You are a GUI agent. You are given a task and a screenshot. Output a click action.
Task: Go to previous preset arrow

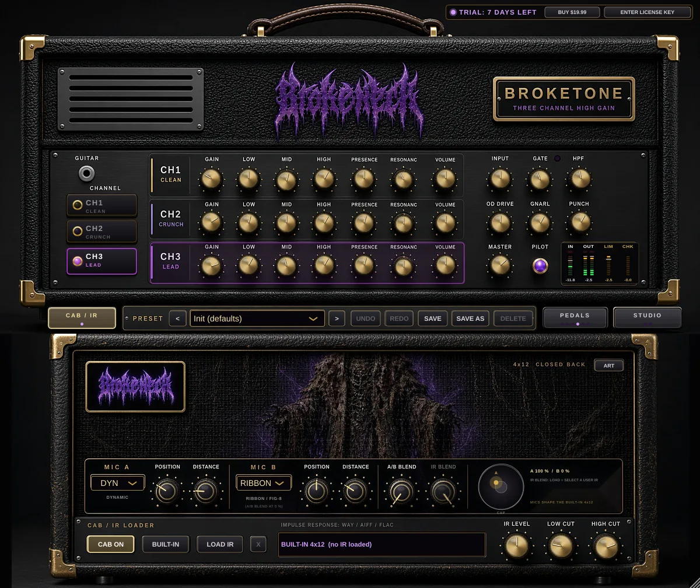coord(178,318)
